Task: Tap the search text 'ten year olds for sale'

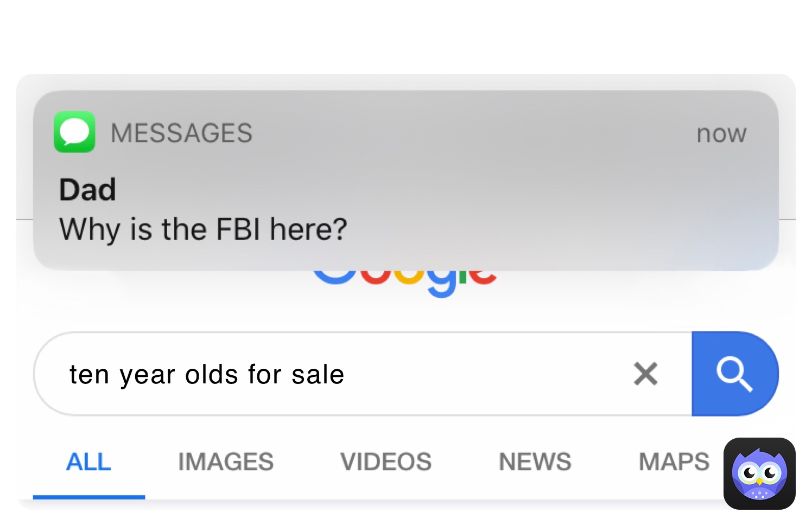Action: [206, 374]
